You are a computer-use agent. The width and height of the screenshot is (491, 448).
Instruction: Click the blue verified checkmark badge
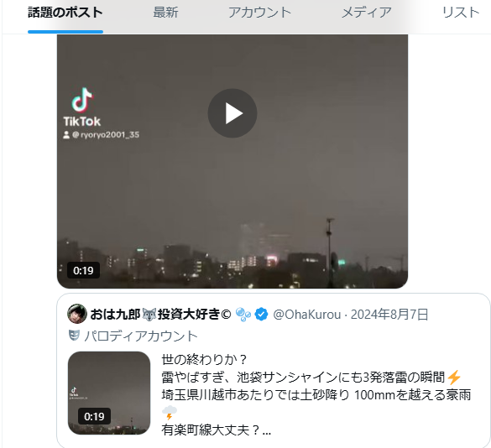(x=261, y=315)
